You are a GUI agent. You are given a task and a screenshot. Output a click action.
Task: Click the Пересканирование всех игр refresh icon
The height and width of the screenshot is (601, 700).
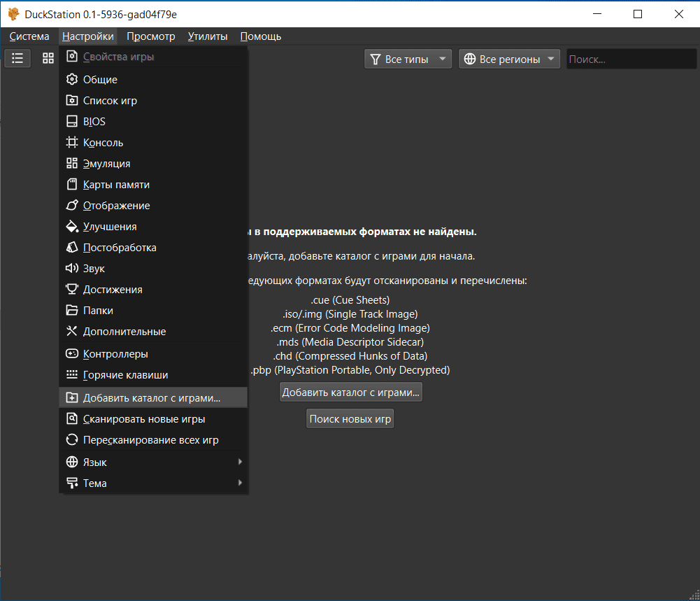[x=72, y=439]
